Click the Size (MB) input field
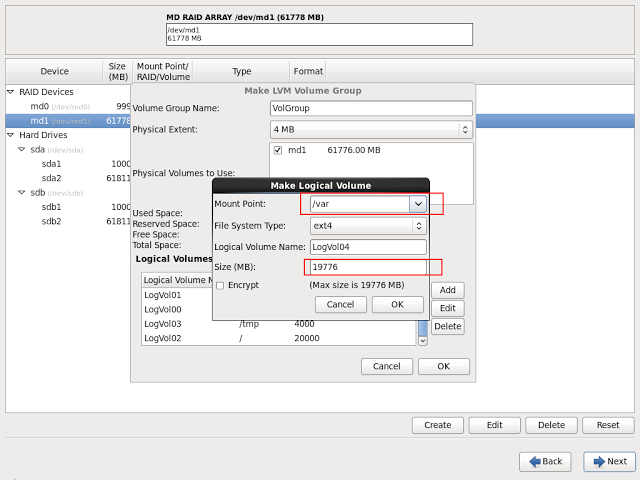The image size is (640, 480). tap(370, 267)
